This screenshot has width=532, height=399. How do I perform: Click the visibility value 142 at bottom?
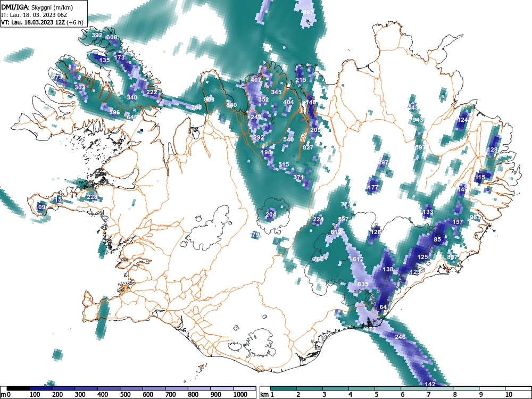[x=430, y=384]
